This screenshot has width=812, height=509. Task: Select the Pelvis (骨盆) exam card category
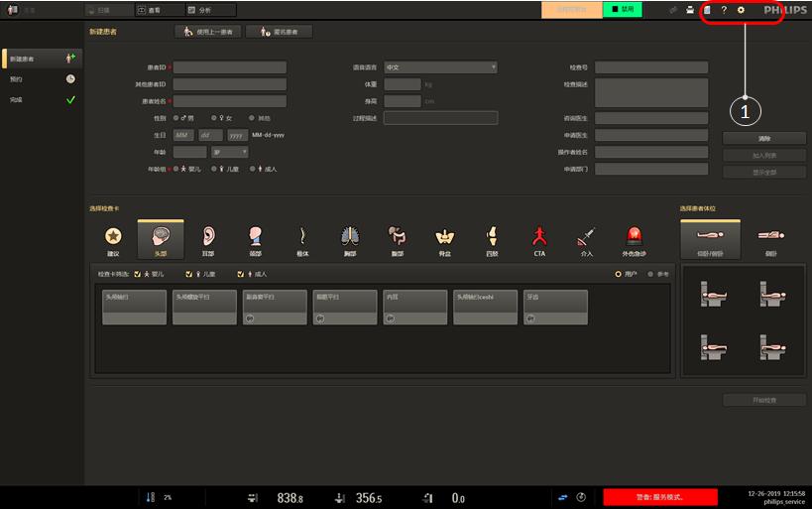[x=445, y=241]
